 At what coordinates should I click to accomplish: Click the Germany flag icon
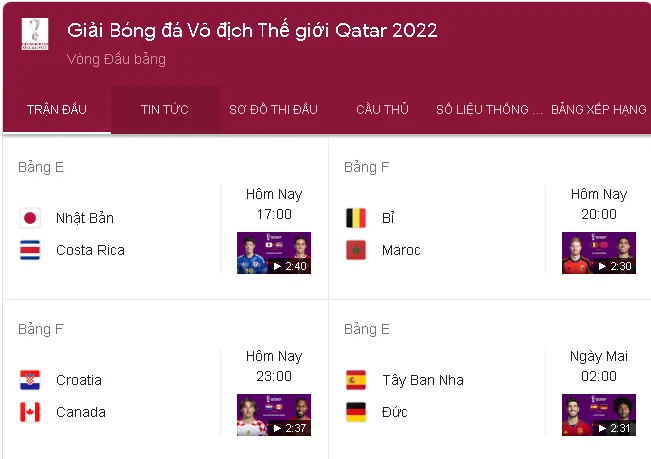(x=355, y=412)
